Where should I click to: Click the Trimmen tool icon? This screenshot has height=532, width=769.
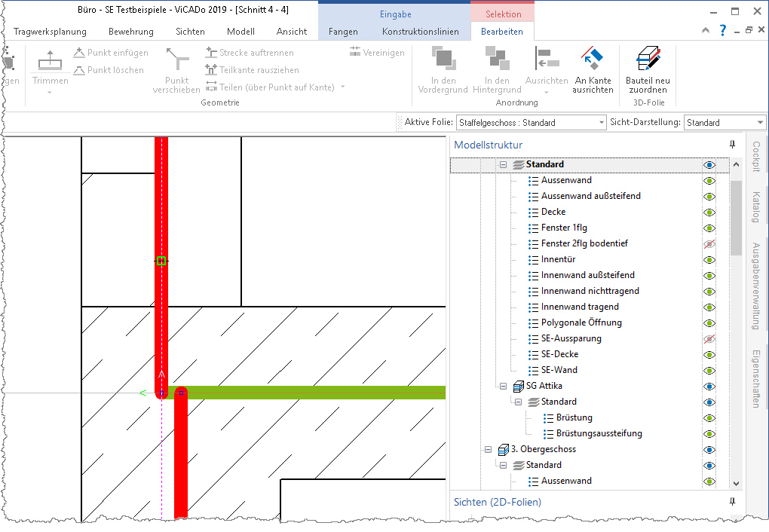click(x=50, y=60)
